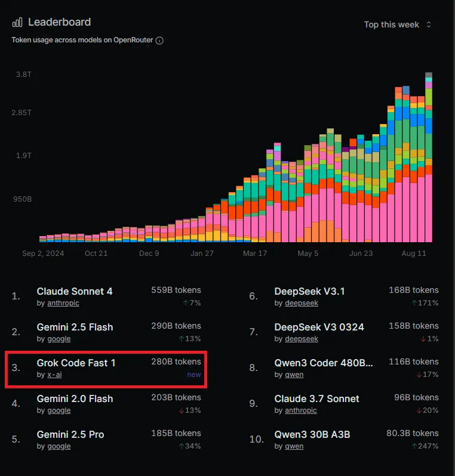Click the 80.3B tokens value

[x=413, y=434]
